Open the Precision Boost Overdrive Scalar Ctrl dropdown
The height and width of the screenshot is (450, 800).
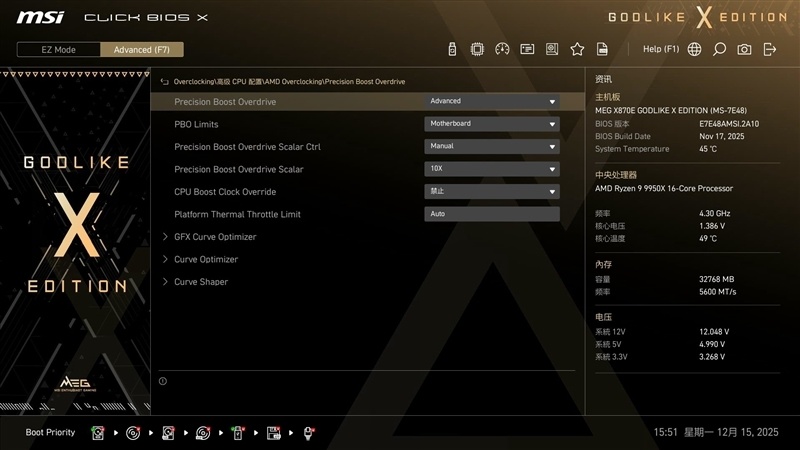(492, 146)
